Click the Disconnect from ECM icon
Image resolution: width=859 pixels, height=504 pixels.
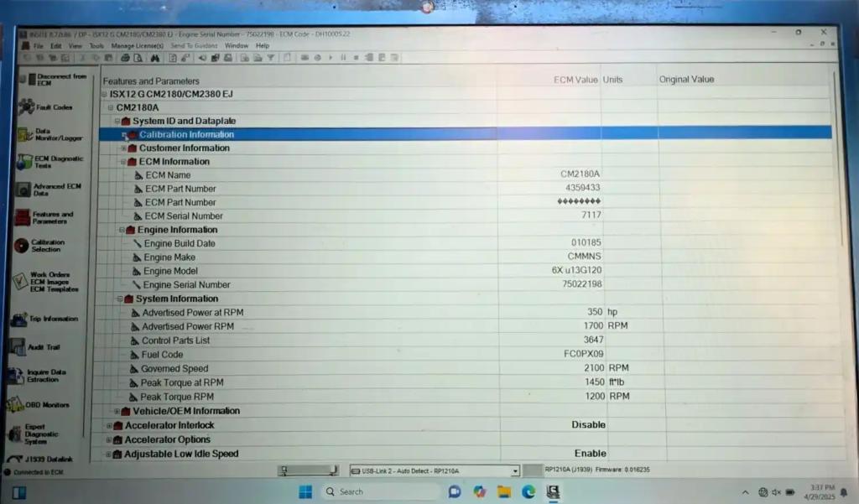pos(26,80)
